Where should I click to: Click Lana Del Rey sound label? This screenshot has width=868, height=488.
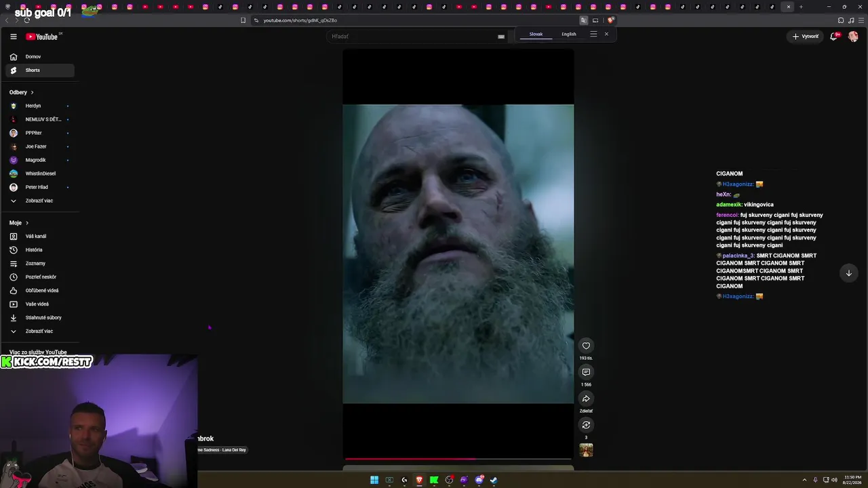[222, 450]
